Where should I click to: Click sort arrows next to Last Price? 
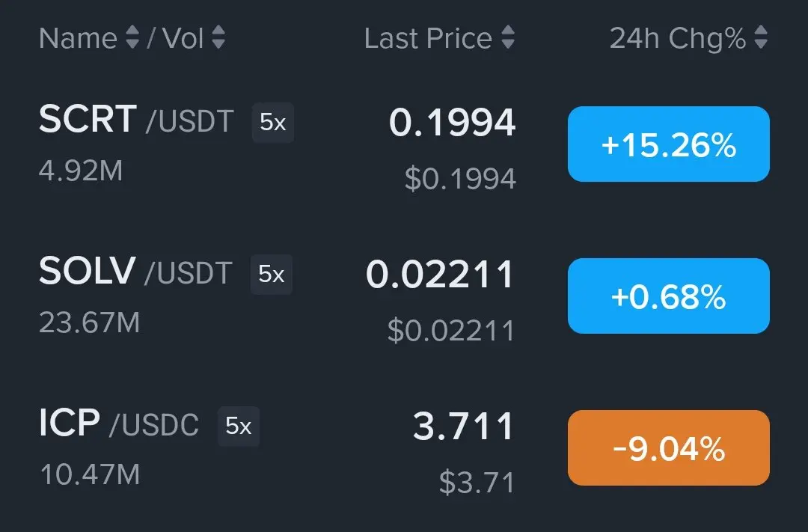point(508,38)
